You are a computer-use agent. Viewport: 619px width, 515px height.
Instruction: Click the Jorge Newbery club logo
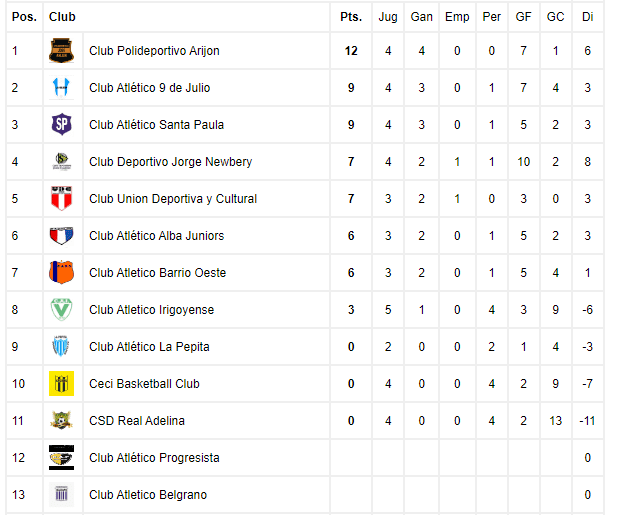61,161
